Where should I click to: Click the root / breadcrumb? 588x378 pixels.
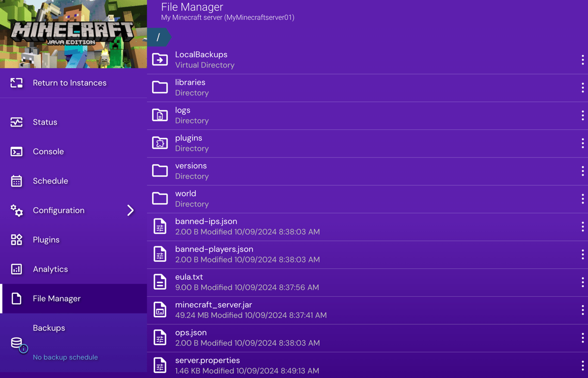[x=158, y=36]
